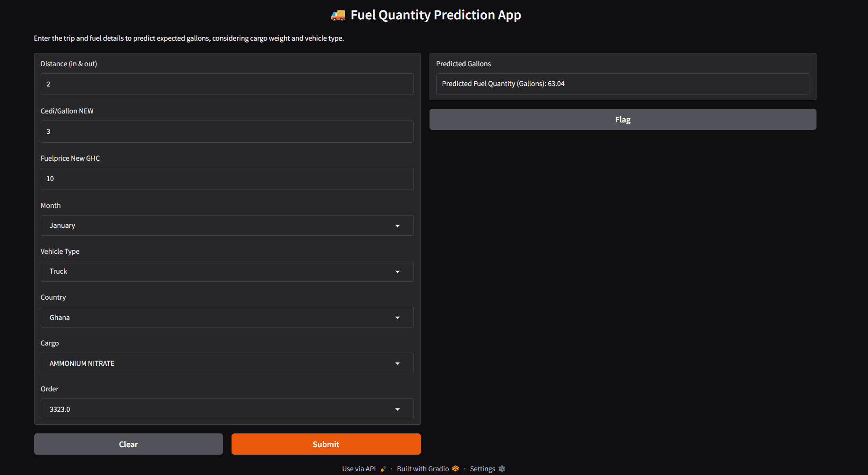Screen dimensions: 868x475
Task: Click the Cargo field label
Action: [x=50, y=343]
